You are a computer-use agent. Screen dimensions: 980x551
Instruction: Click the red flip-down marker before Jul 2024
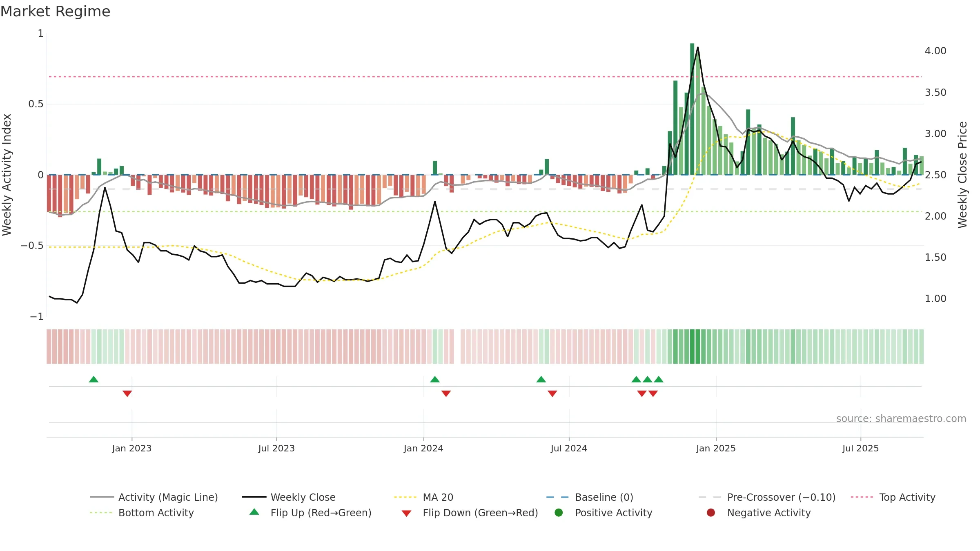point(552,393)
